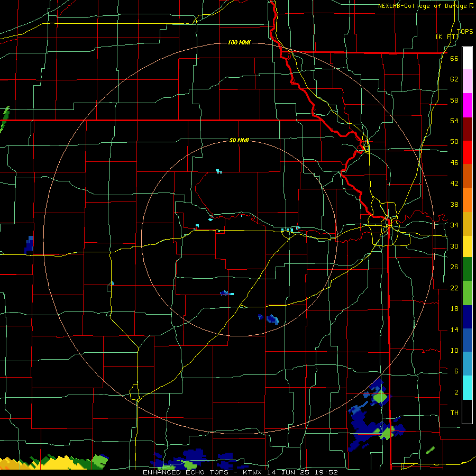Click the 50 value on the legend scale

[x=454, y=141]
